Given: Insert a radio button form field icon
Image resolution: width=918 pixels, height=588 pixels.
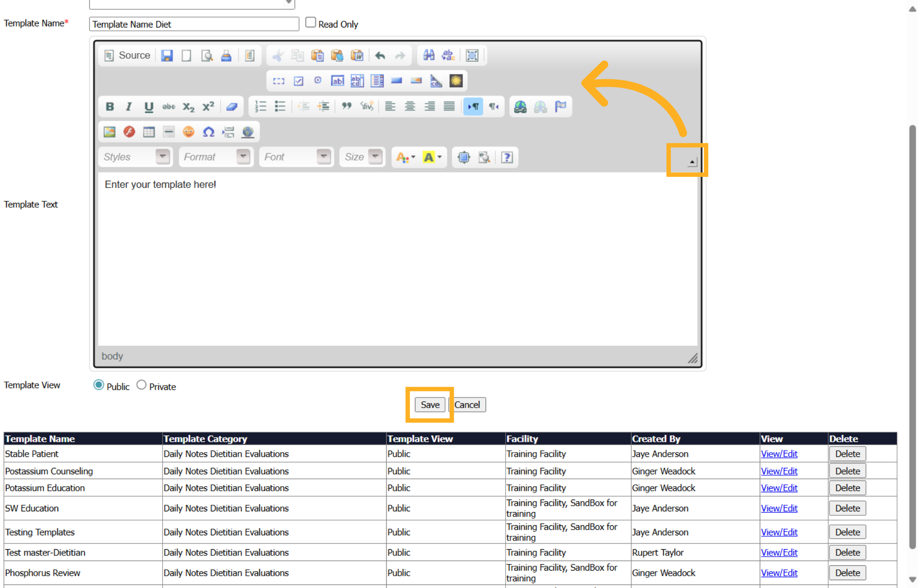Looking at the screenshot, I should coord(318,81).
